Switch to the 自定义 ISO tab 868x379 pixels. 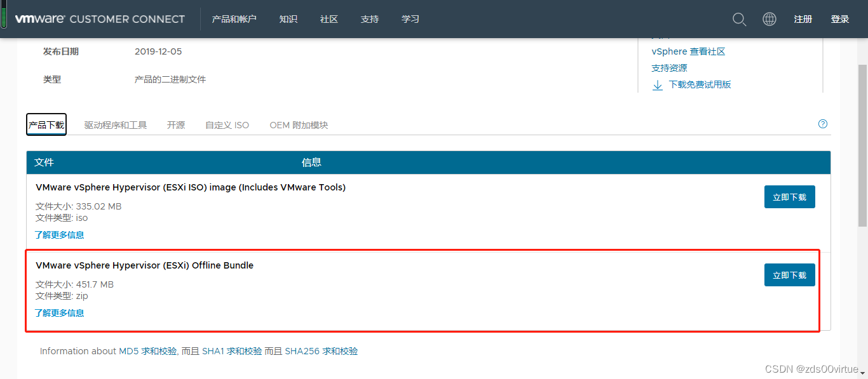(227, 125)
